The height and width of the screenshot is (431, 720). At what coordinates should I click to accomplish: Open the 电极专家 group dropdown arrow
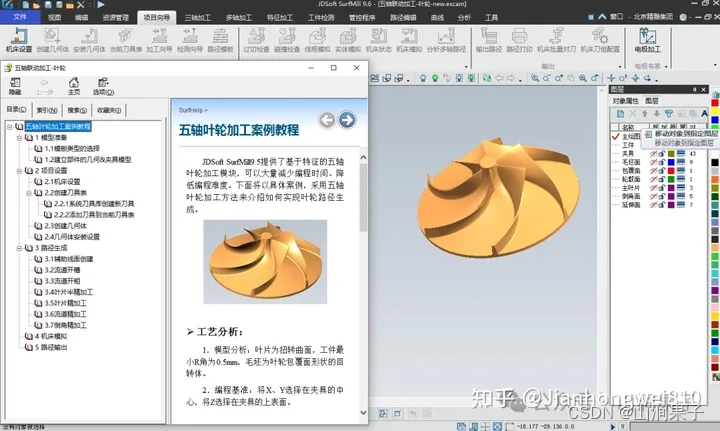tap(666, 67)
